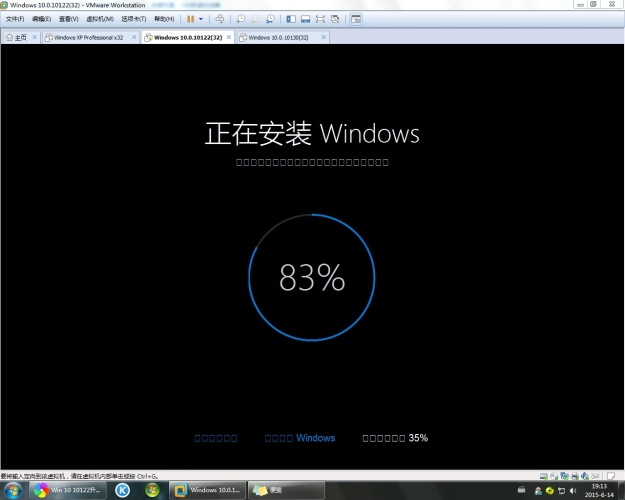Select the Windows 10.0.1... VMware taskbar button

208,490
